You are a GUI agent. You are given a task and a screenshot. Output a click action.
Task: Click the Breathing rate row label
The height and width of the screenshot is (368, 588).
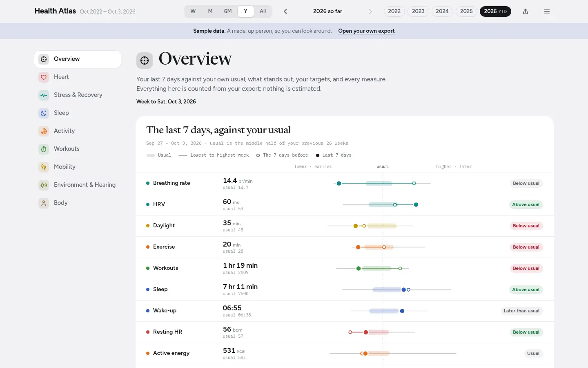click(171, 183)
